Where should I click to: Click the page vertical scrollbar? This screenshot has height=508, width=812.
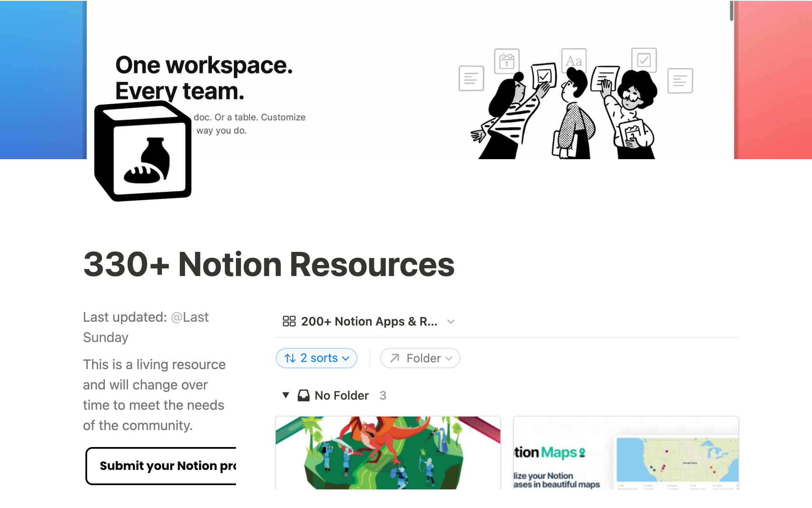tap(731, 11)
